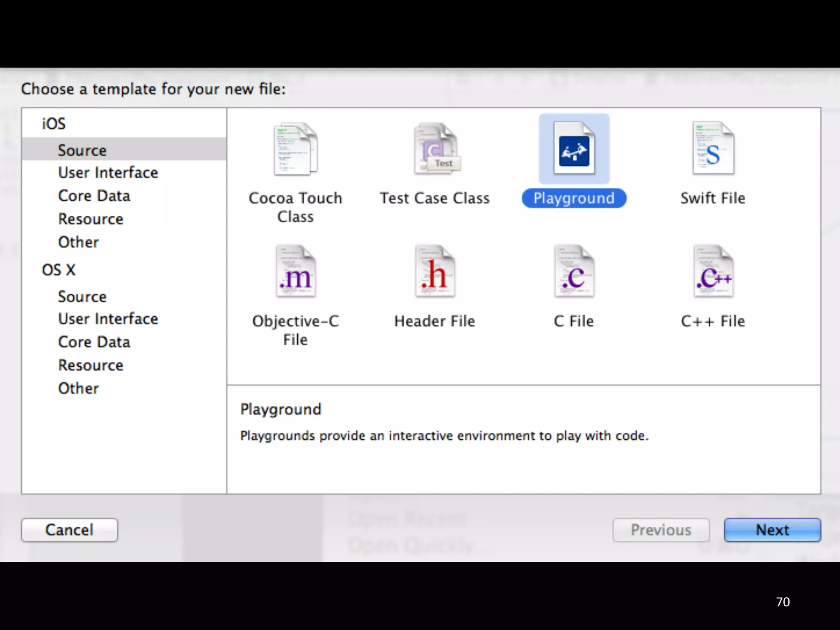Select Source under OS X

pyautogui.click(x=82, y=297)
